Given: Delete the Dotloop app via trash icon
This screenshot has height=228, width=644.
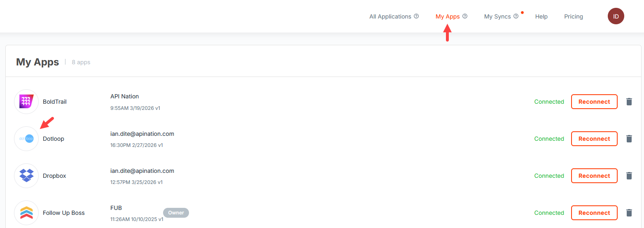Looking at the screenshot, I should 629,139.
